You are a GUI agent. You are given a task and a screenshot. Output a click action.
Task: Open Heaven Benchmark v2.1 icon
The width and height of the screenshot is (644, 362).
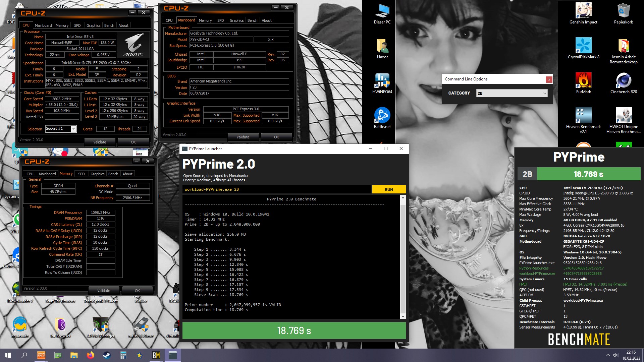(x=583, y=120)
